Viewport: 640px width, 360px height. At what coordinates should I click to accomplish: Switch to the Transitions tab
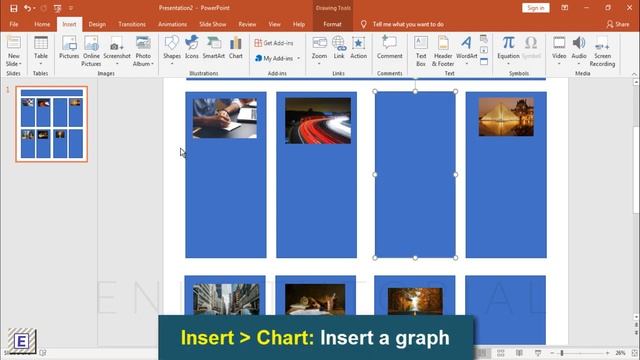click(x=132, y=24)
